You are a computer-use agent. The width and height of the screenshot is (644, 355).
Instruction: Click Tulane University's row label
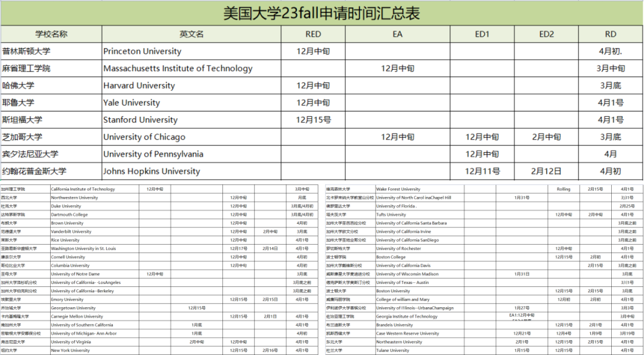click(x=334, y=350)
